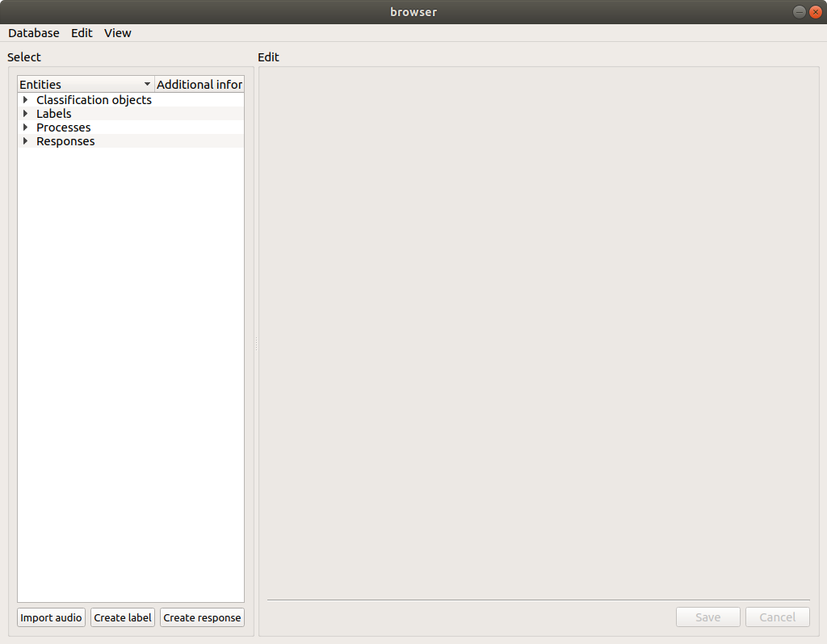The height and width of the screenshot is (644, 827).
Task: Click the Create response button
Action: [202, 617]
